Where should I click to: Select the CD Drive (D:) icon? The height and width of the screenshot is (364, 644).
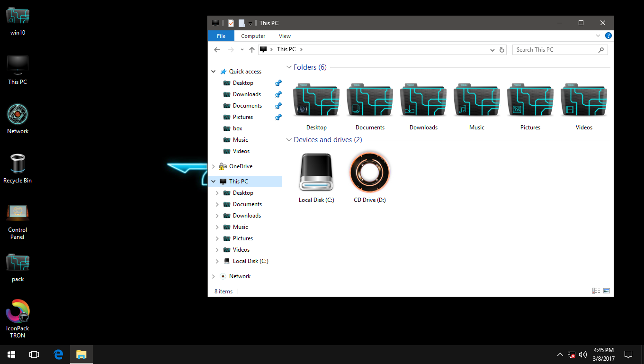(x=370, y=178)
